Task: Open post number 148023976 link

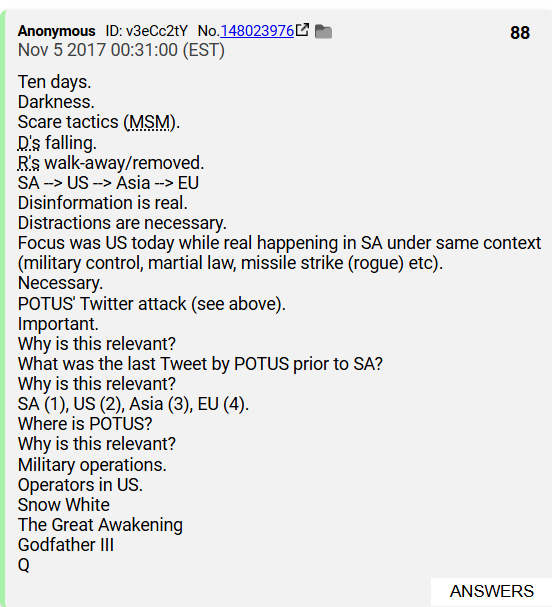Action: [x=257, y=31]
